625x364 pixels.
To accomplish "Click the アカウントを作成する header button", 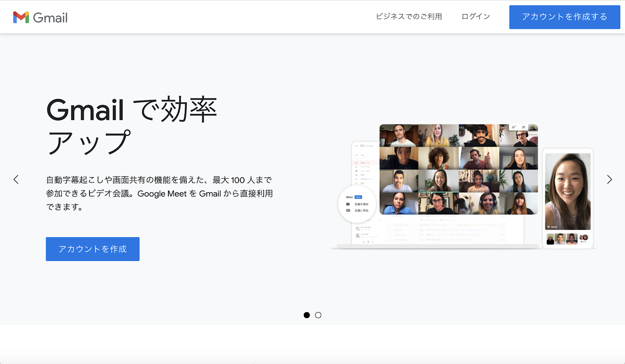I will point(564,17).
